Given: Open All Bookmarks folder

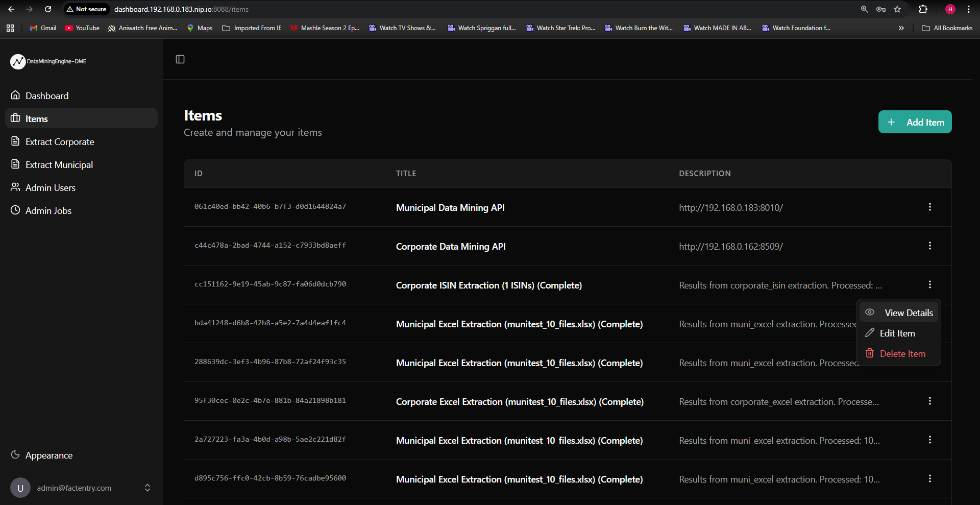Looking at the screenshot, I should (947, 28).
